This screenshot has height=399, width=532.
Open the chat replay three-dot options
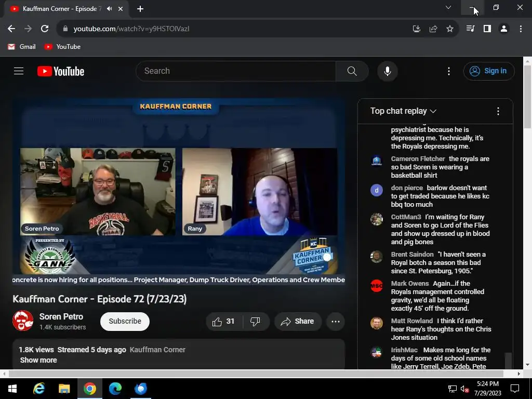click(x=498, y=111)
